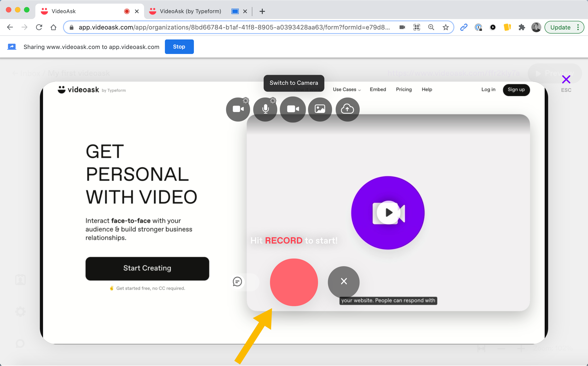
Task: Click the black play-circle extension icon
Action: click(493, 27)
